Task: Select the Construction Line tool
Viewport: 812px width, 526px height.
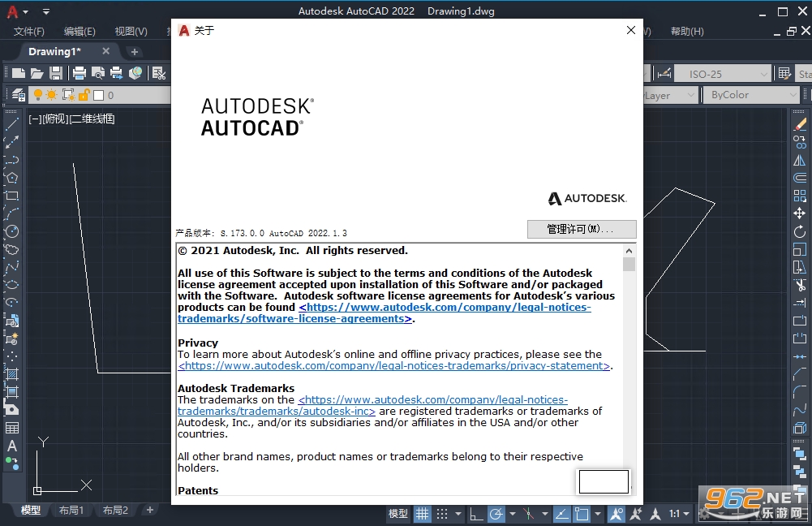Action: pyautogui.click(x=11, y=141)
